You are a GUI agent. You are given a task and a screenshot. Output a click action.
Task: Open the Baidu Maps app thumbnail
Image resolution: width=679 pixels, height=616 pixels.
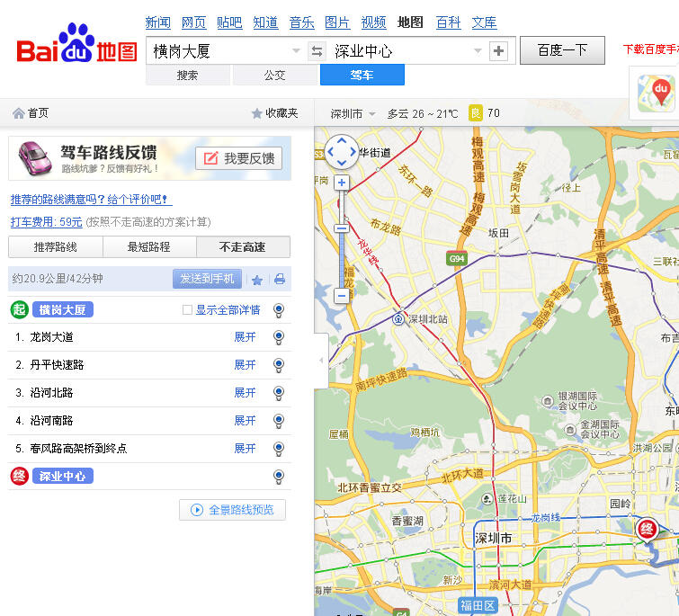click(x=656, y=94)
